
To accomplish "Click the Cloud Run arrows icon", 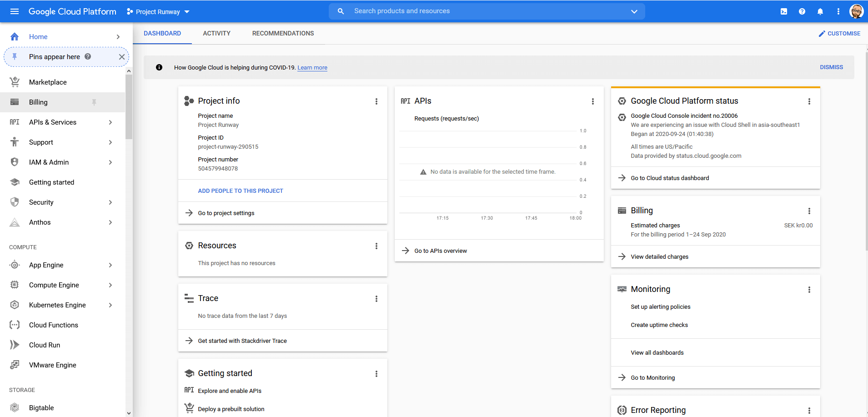I will (x=15, y=345).
